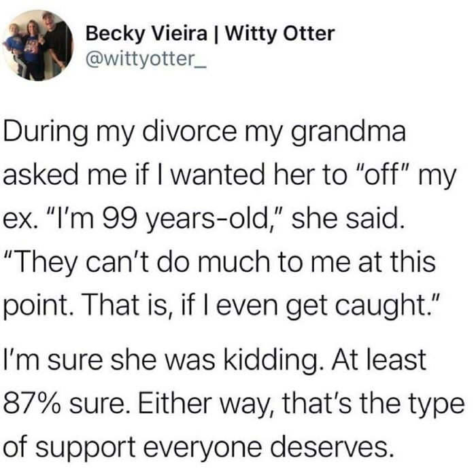The height and width of the screenshot is (475, 476).
Task: Click the line starting They can't do much
Action: 220,263
